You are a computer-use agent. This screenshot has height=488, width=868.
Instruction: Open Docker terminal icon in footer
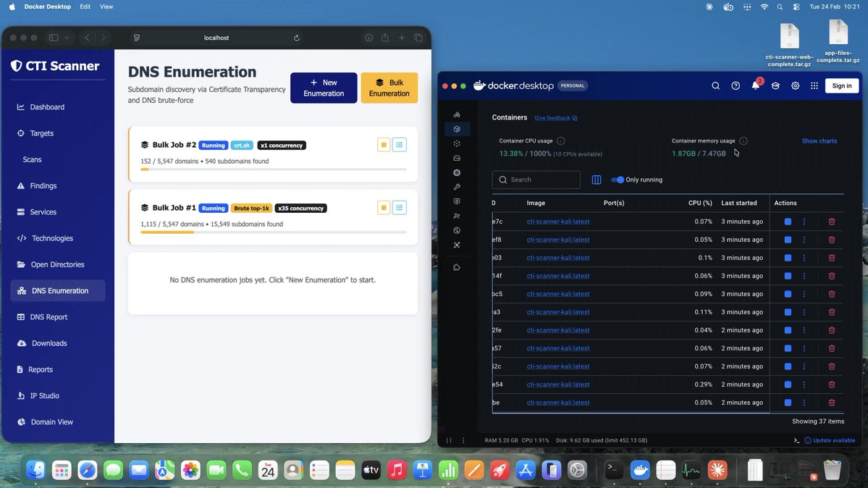tap(796, 440)
